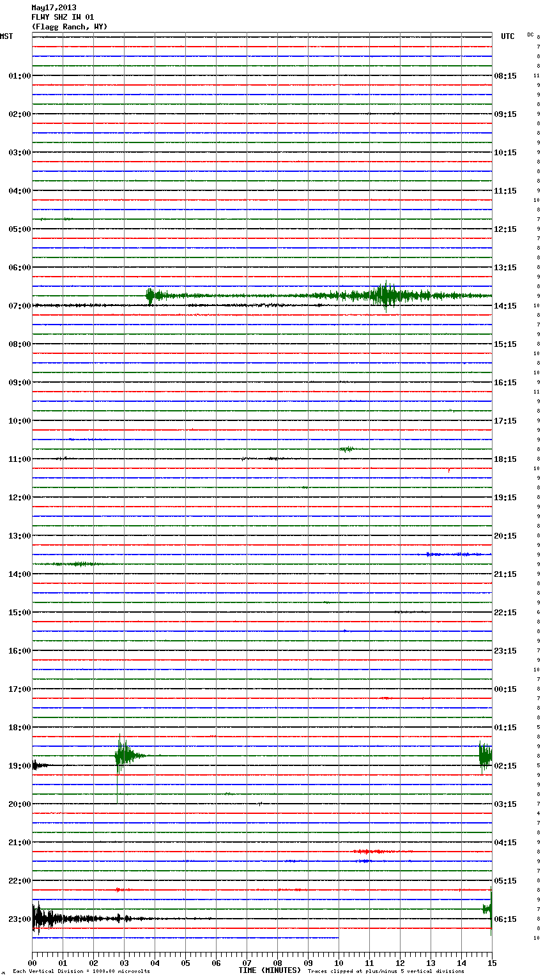The image size is (543, 980).
Task: Click the 06:15 UTC time label
Action: (505, 919)
